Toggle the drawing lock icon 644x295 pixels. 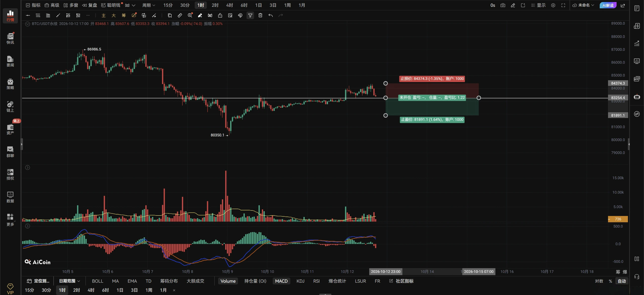click(x=220, y=15)
